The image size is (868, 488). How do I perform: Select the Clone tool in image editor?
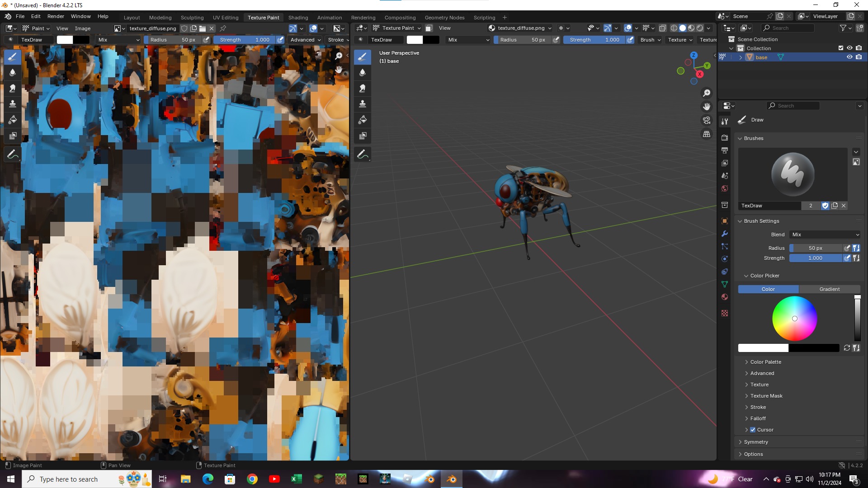click(x=13, y=104)
